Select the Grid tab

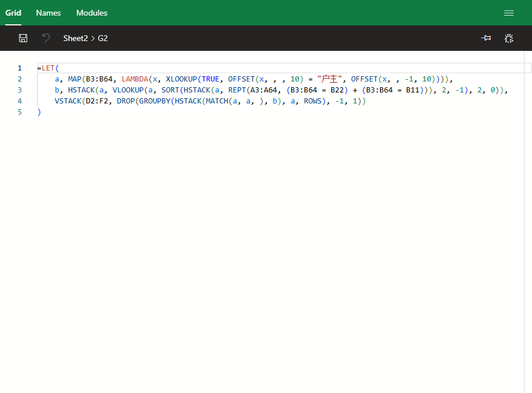pyautogui.click(x=13, y=13)
